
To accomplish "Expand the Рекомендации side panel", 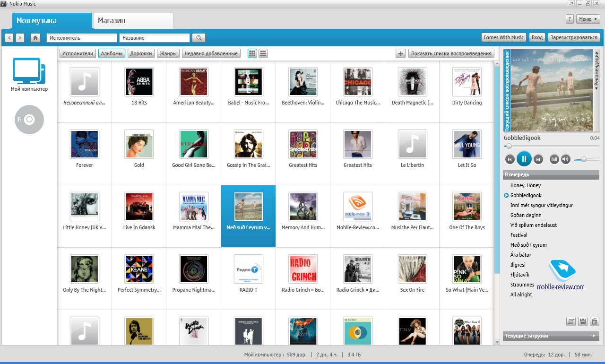I will click(596, 71).
